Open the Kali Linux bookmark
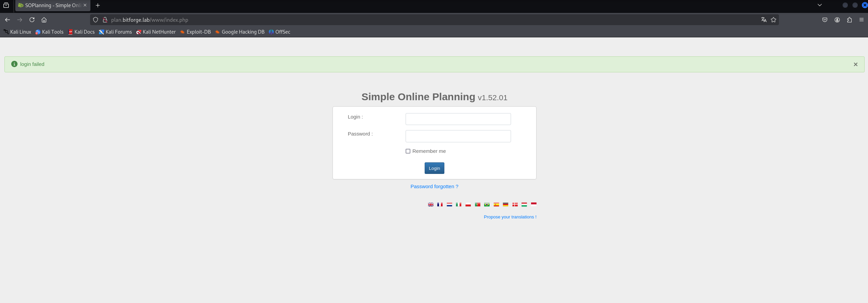This screenshot has width=868, height=303. (x=17, y=32)
